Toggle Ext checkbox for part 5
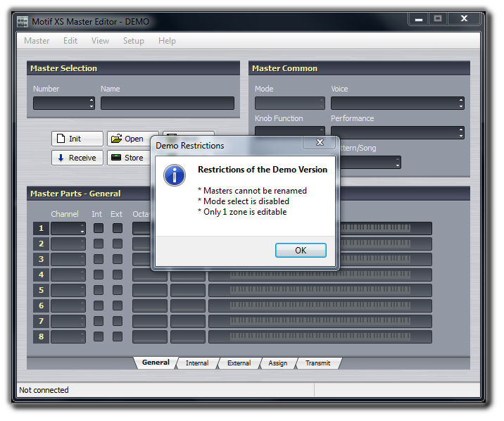Viewport: 504px width, 421px height. click(x=118, y=290)
